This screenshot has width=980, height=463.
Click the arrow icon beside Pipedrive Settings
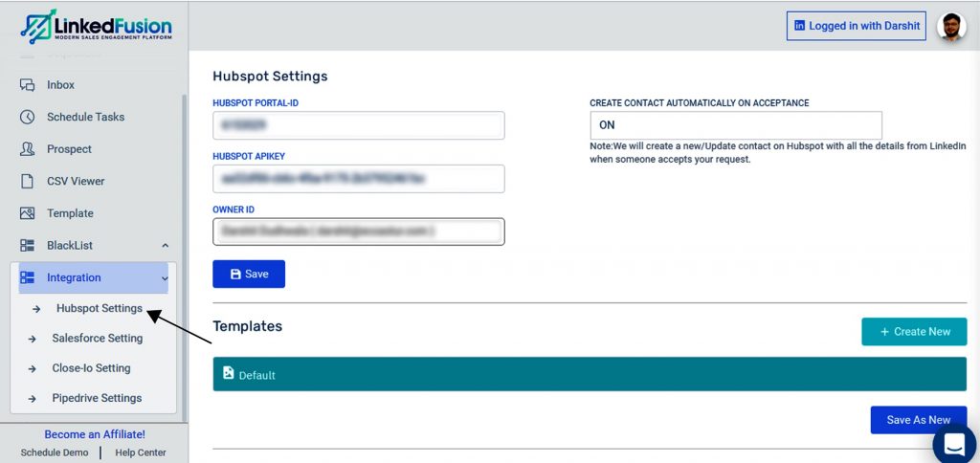coord(33,399)
